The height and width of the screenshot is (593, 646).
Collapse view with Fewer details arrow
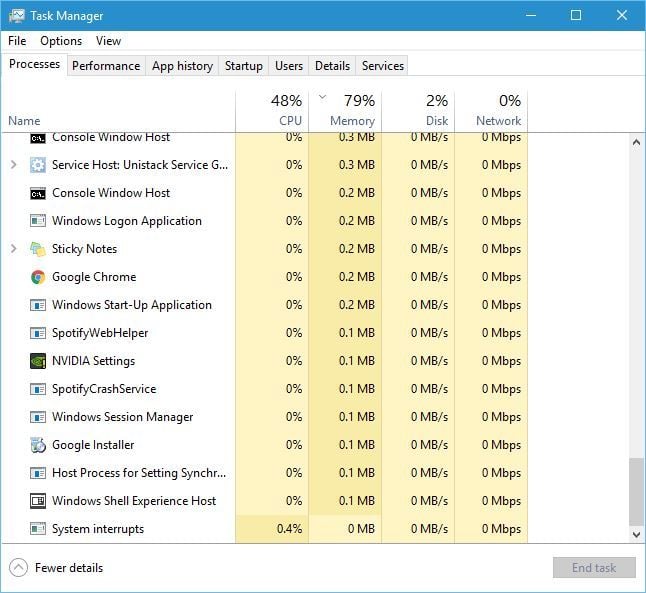[19, 568]
